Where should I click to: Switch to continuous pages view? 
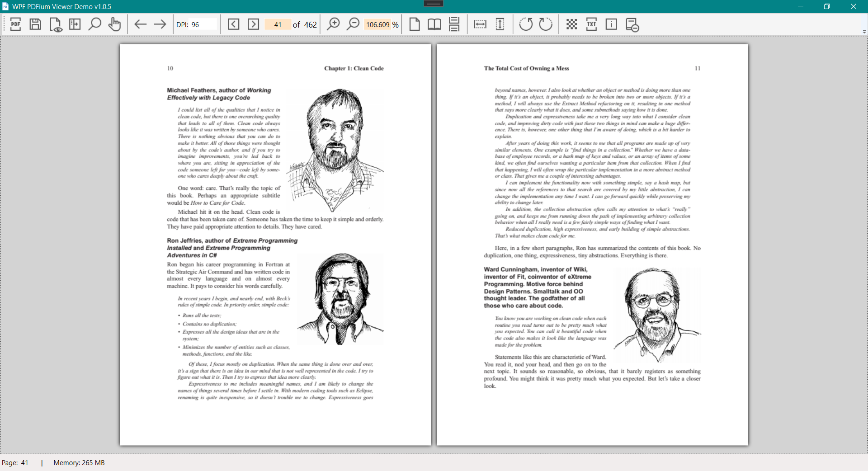454,24
